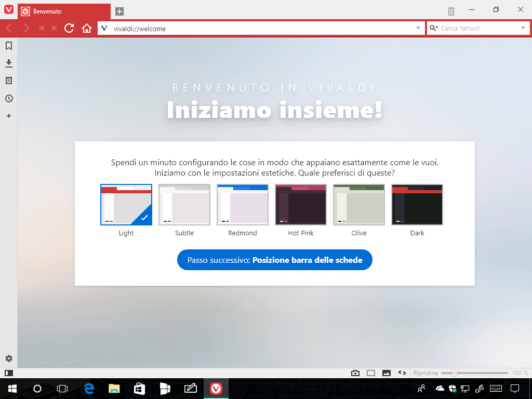Open the closed tabs trash bin
This screenshot has height=399, width=532.
click(451, 11)
